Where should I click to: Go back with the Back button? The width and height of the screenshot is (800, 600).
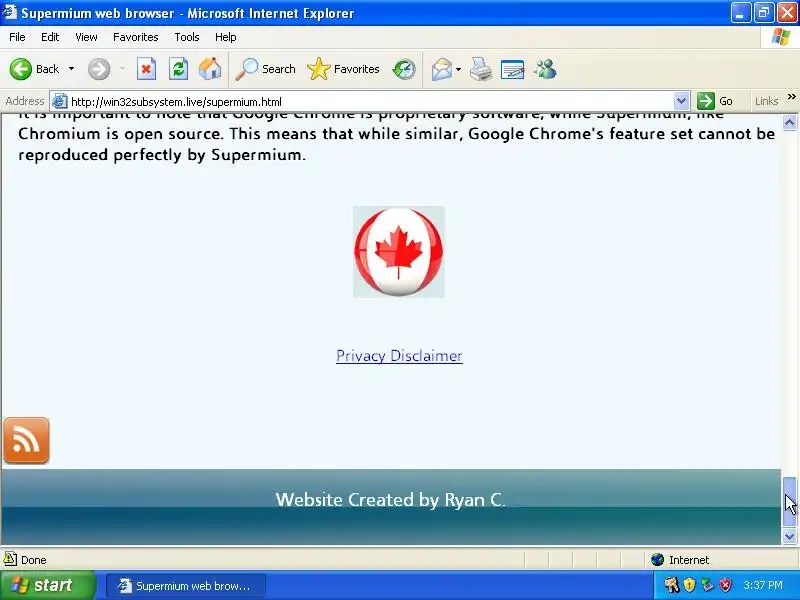(34, 69)
